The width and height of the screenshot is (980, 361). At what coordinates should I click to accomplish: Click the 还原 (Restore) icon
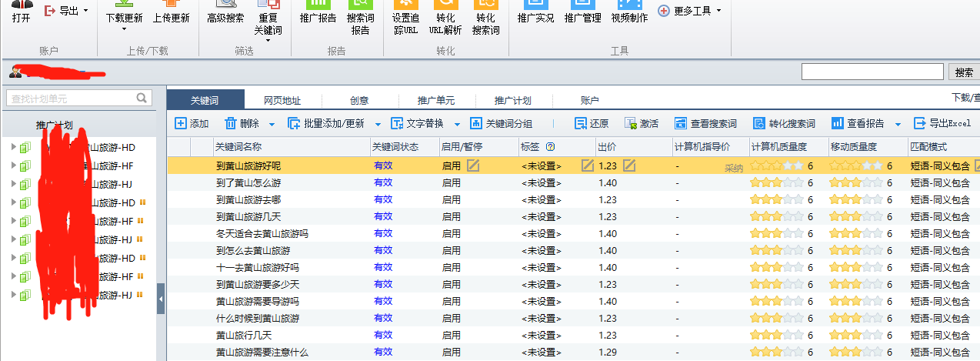point(581,124)
